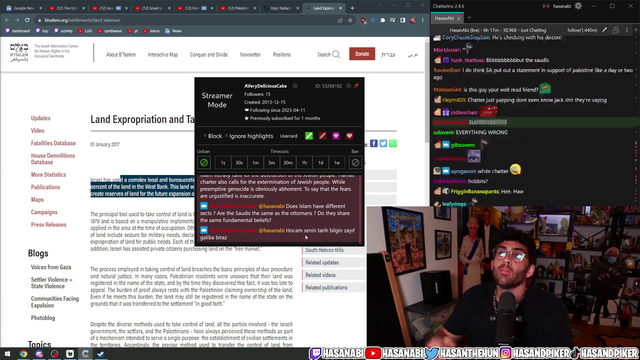Open Press Releases sidebar link
The width and height of the screenshot is (640, 360).
coord(48,224)
